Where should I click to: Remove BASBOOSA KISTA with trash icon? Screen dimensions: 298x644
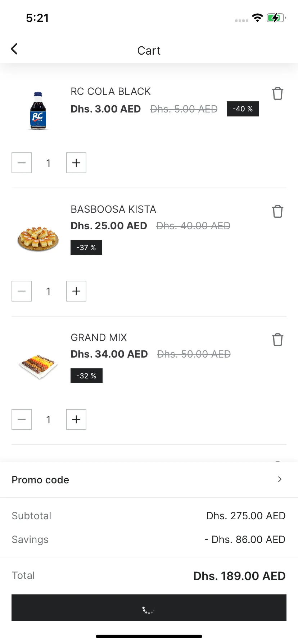pos(277,211)
